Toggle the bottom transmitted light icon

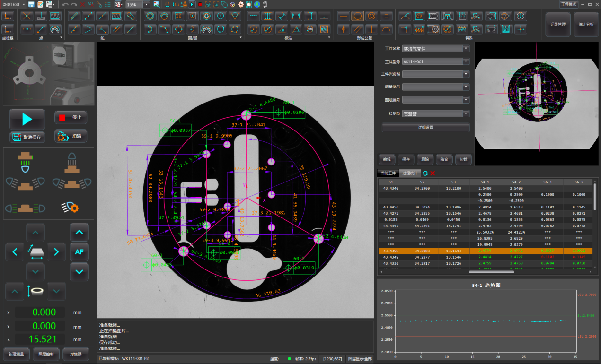point(25,161)
